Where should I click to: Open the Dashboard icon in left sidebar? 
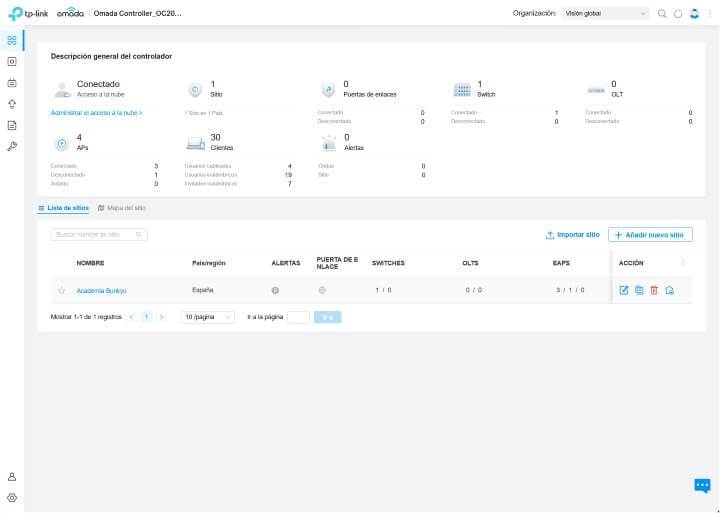tap(12, 40)
